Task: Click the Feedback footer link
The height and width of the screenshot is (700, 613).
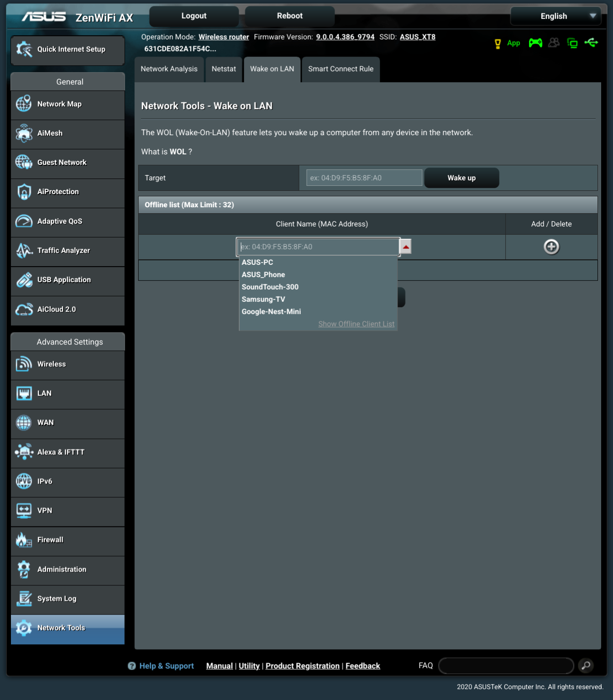Action: pos(363,666)
